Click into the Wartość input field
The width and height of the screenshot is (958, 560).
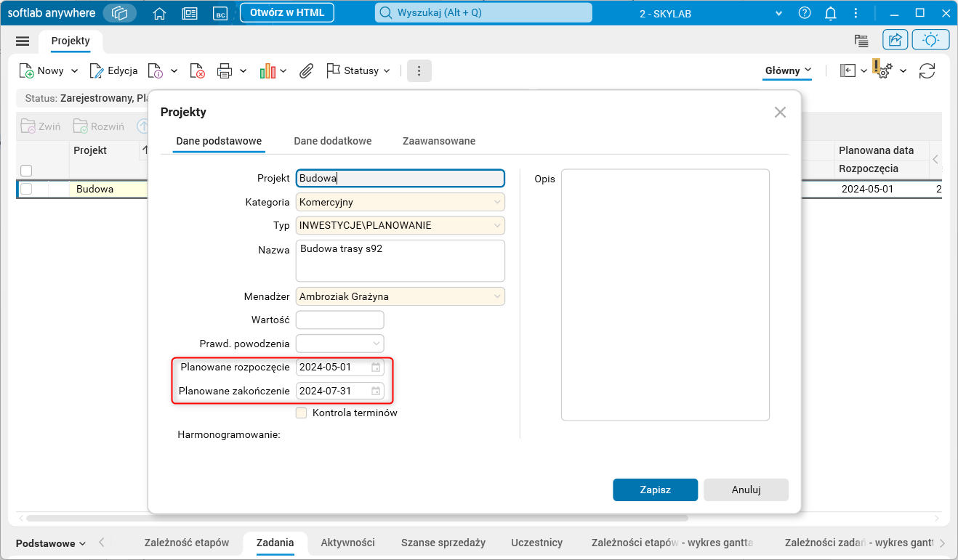[340, 320]
